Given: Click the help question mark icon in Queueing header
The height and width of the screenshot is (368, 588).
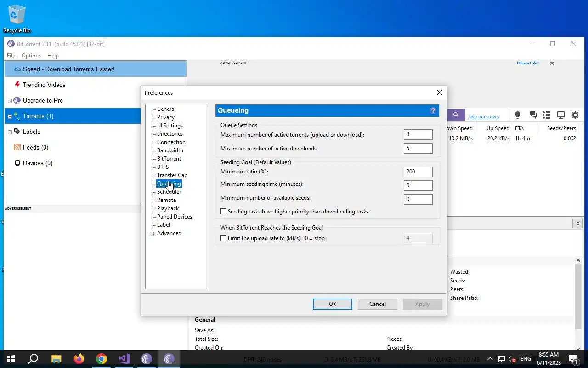Looking at the screenshot, I should [433, 111].
